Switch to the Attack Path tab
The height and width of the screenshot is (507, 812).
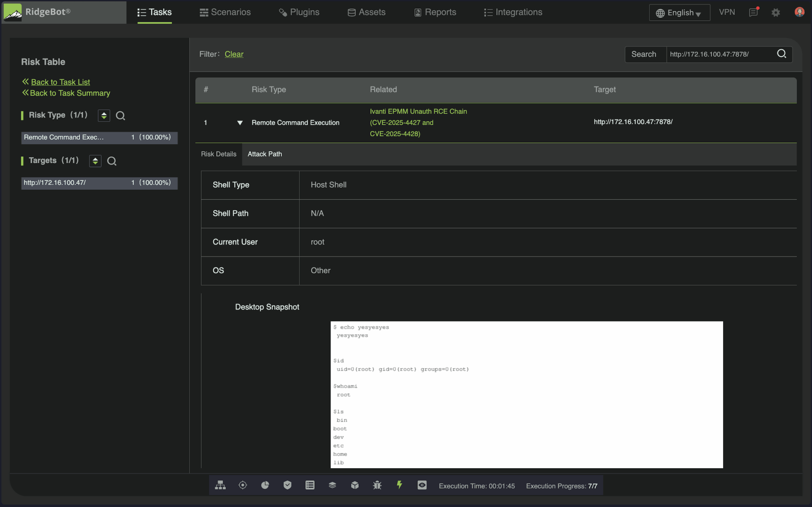tap(264, 154)
